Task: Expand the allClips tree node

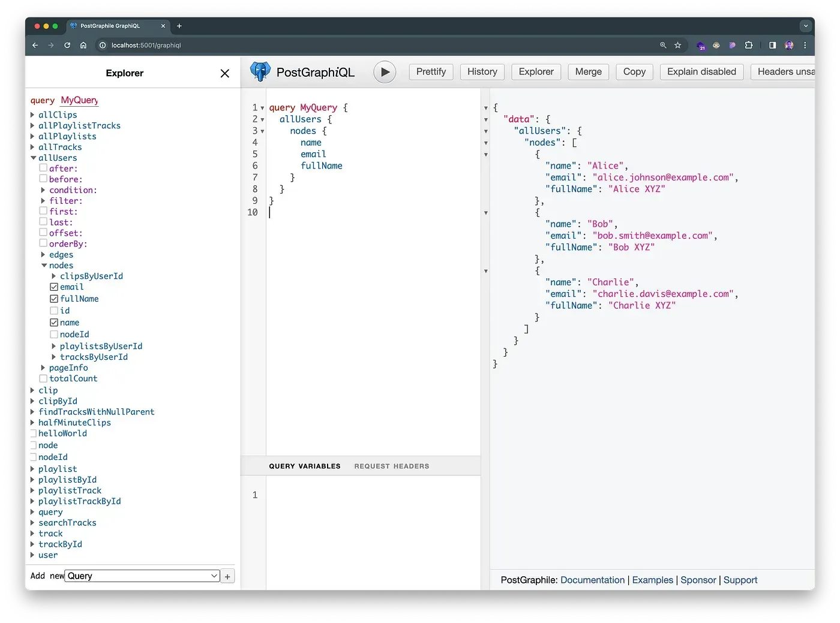Action: tap(33, 115)
